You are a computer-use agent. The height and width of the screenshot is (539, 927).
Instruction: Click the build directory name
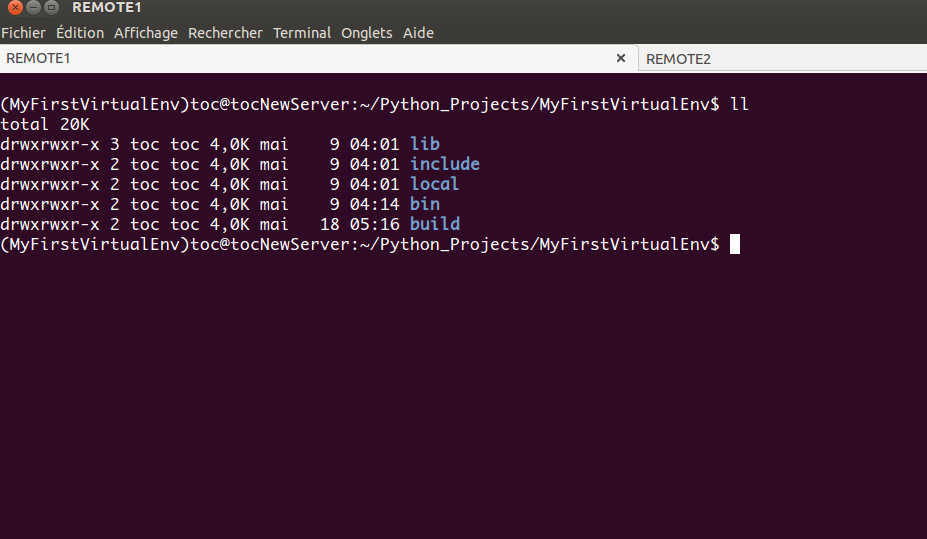pyautogui.click(x=435, y=224)
